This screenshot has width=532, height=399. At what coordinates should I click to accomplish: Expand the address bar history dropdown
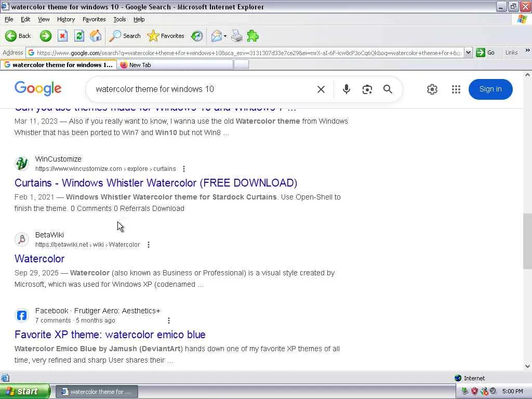468,52
